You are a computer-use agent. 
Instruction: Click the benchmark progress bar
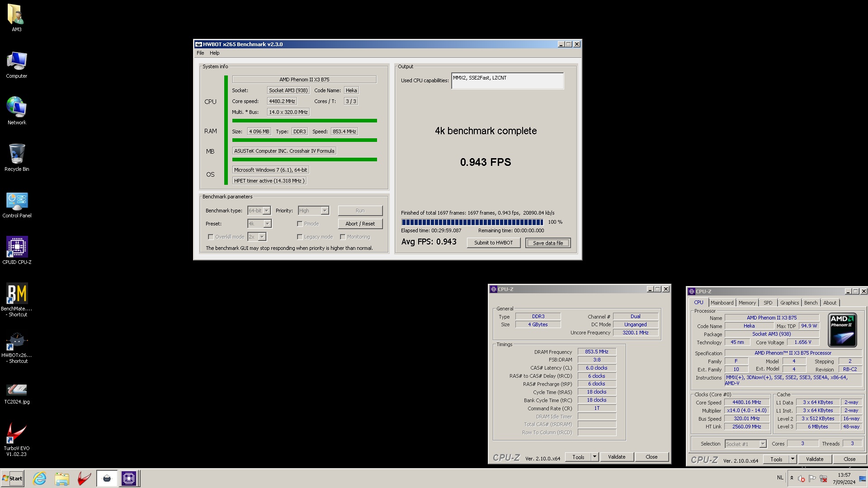point(472,222)
